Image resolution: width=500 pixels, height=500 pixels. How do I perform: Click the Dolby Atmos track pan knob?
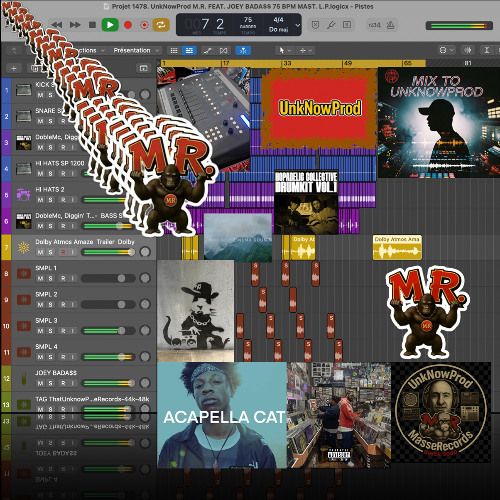point(145,252)
